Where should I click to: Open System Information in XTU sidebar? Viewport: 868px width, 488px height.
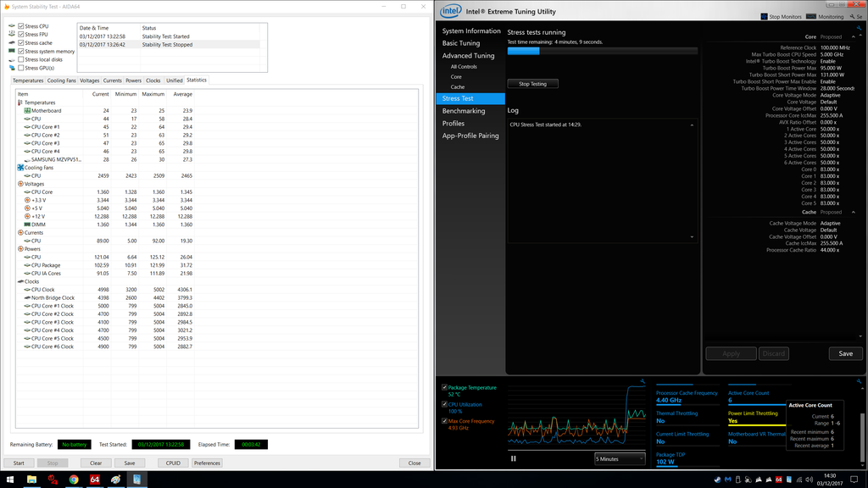(x=471, y=31)
